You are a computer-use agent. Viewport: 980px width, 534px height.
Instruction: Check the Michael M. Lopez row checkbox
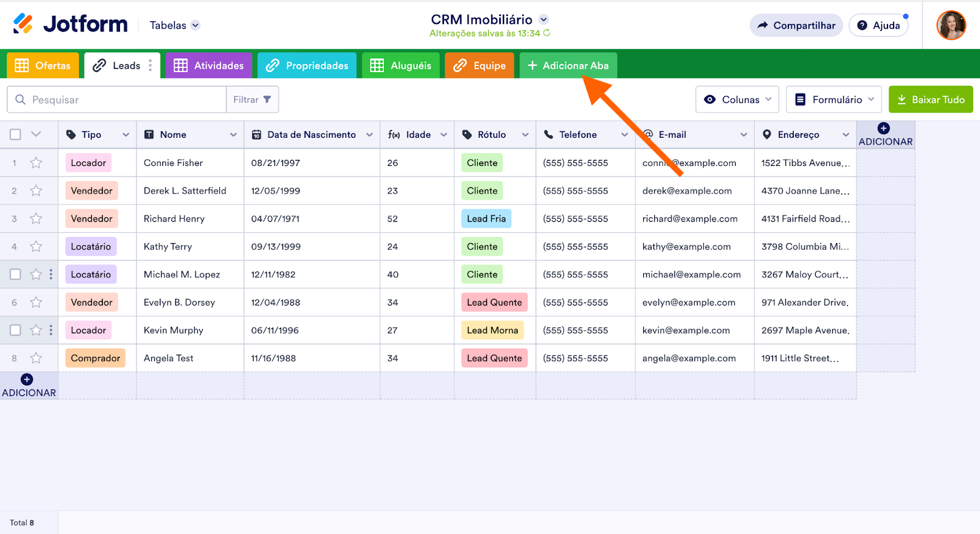(x=16, y=274)
